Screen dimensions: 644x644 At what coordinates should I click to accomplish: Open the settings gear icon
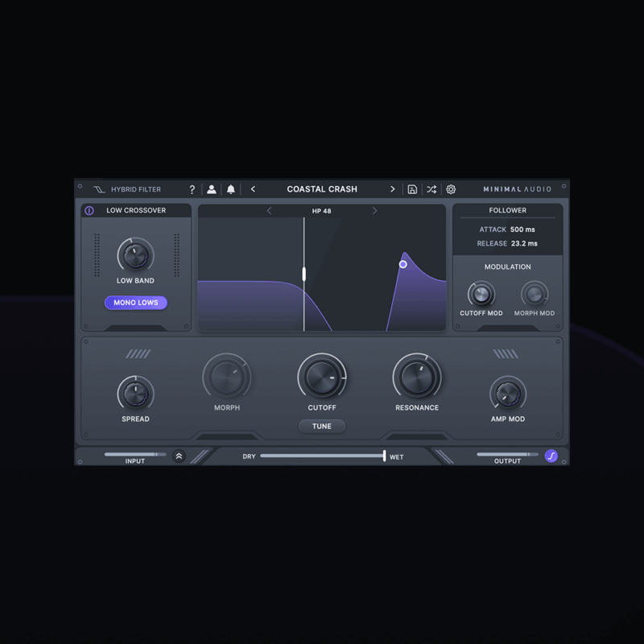pos(451,189)
